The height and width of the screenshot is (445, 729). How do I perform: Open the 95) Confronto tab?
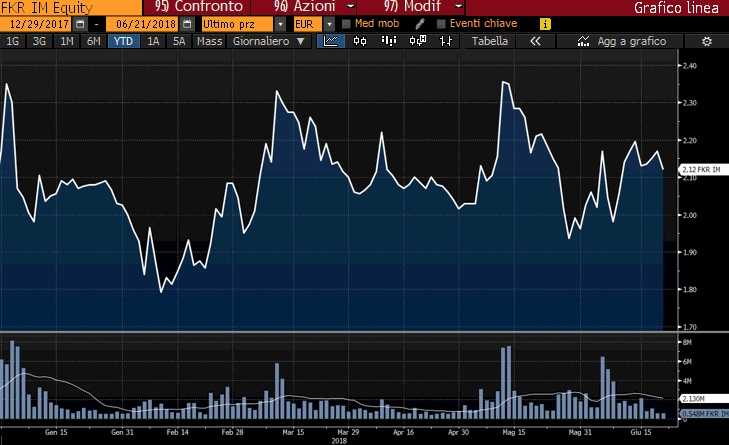tap(199, 7)
